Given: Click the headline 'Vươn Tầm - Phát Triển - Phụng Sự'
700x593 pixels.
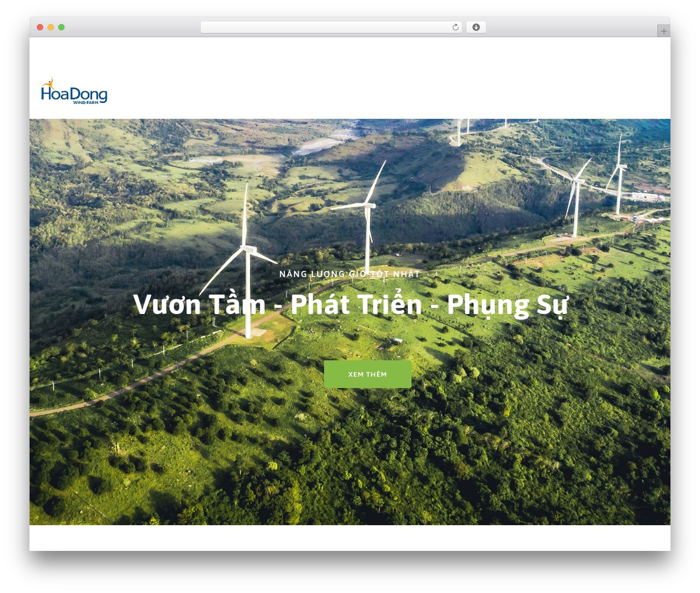Looking at the screenshot, I should [x=351, y=305].
